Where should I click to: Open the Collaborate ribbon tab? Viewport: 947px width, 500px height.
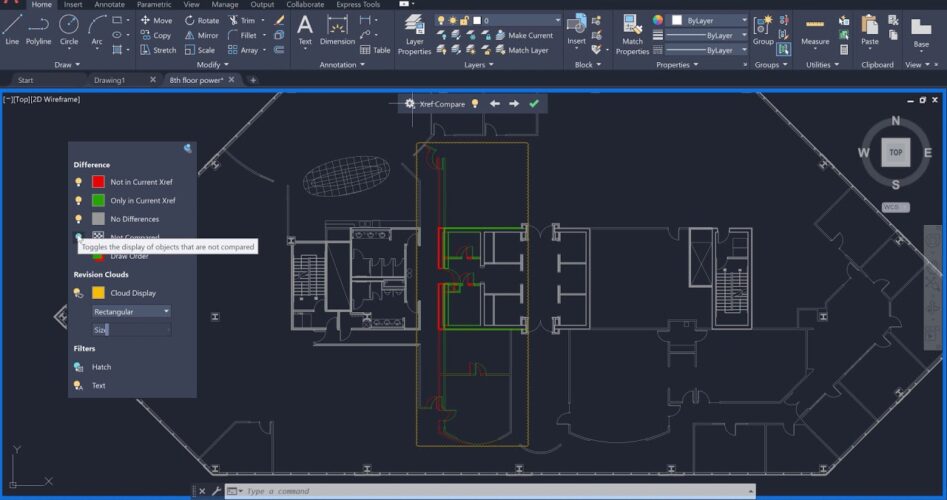click(305, 4)
